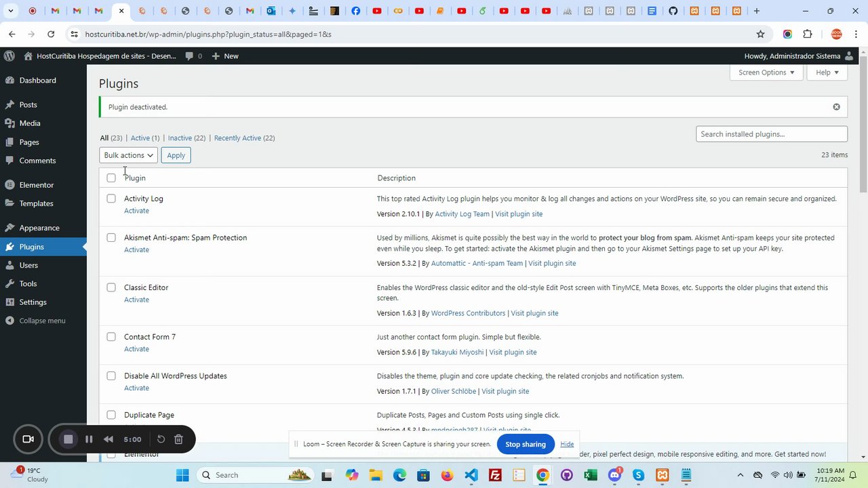Focus the Search installed plugins field

[772, 134]
